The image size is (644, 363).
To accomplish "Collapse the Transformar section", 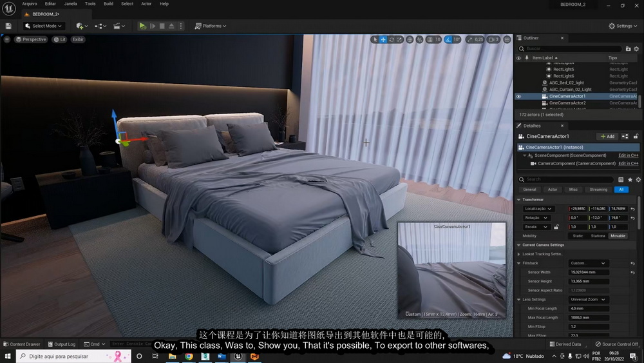I will pos(518,199).
